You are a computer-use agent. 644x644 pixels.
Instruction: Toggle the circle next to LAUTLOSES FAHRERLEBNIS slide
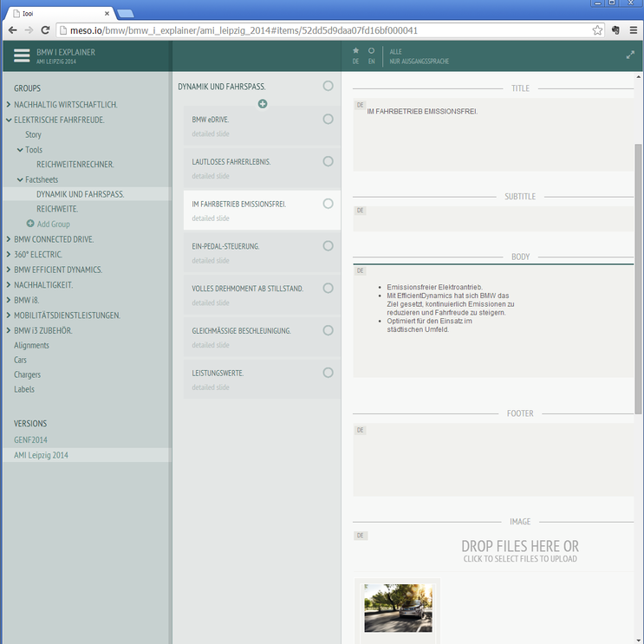(328, 161)
